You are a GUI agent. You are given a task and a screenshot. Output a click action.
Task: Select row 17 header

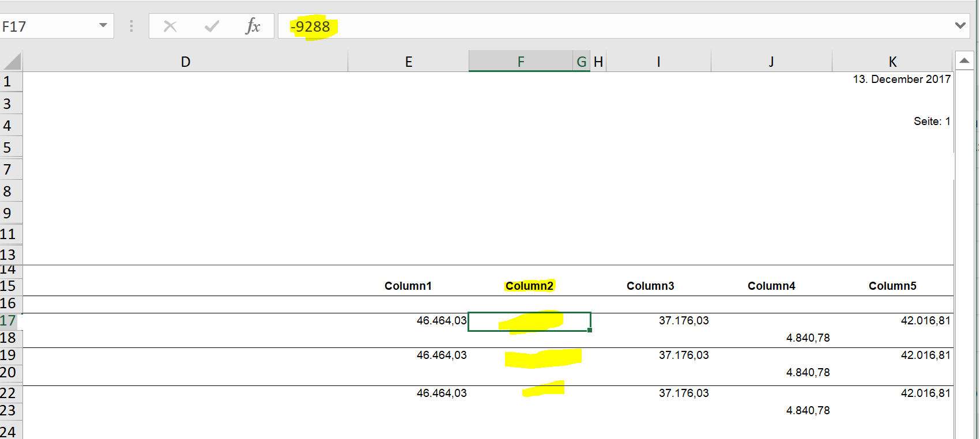[x=10, y=321]
